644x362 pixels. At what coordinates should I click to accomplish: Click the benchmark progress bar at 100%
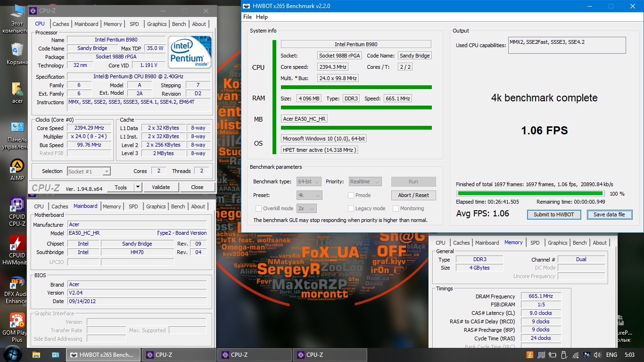[530, 193]
